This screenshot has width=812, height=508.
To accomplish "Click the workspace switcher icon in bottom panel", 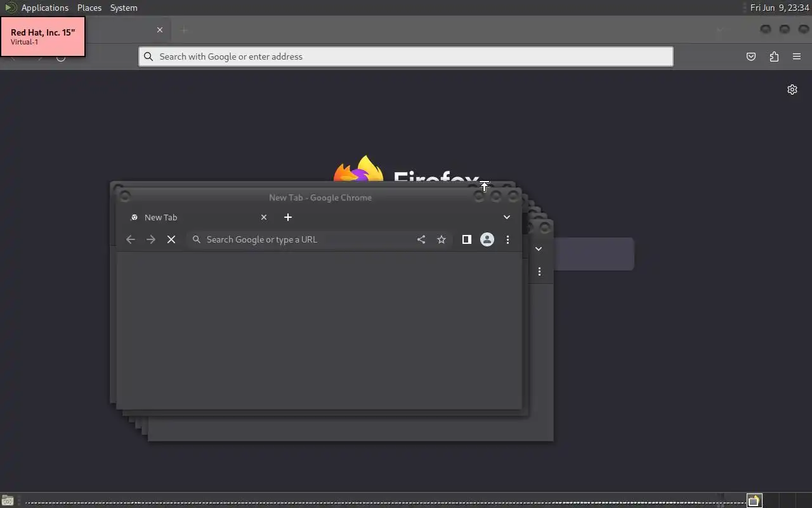I will coord(754,501).
